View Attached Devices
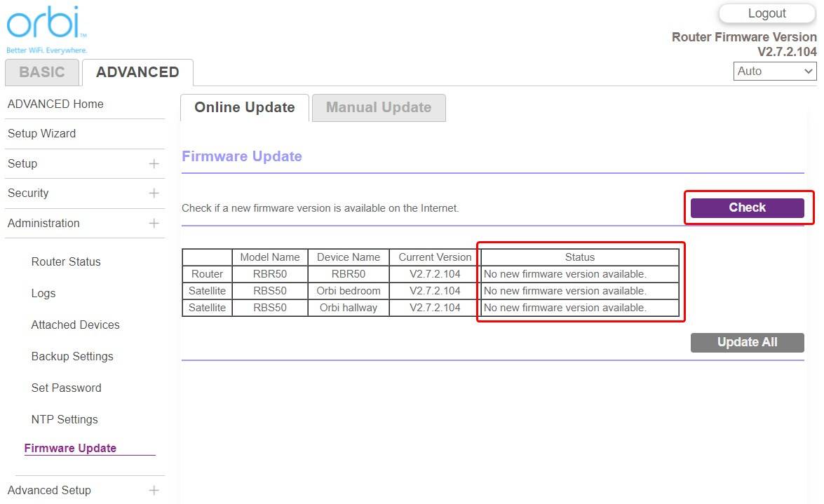Image resolution: width=824 pixels, height=504 pixels. 75,325
